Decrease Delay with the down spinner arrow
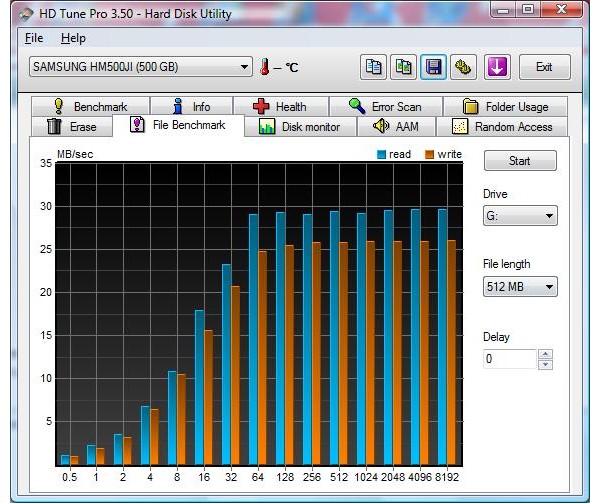This screenshot has width=600, height=503. click(545, 365)
